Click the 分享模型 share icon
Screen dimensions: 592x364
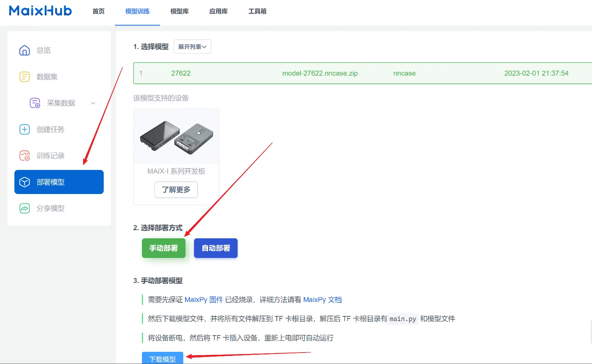[24, 208]
